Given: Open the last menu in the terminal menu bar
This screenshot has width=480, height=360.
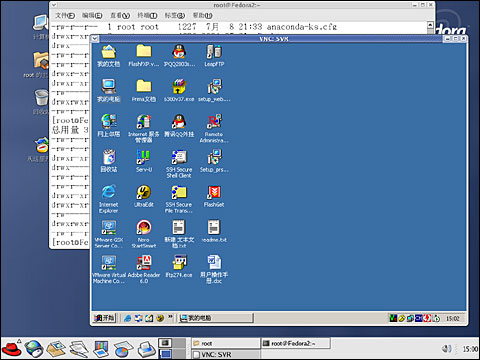Looking at the screenshot, I should coord(202,15).
